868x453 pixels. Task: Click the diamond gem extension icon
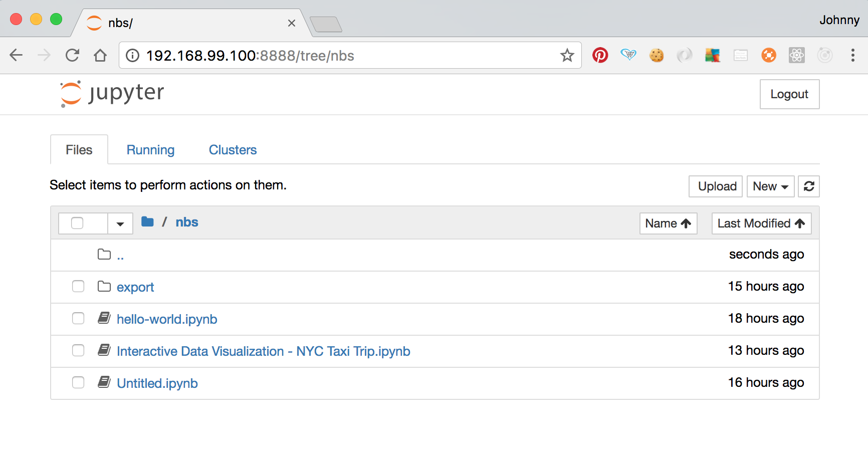[628, 55]
